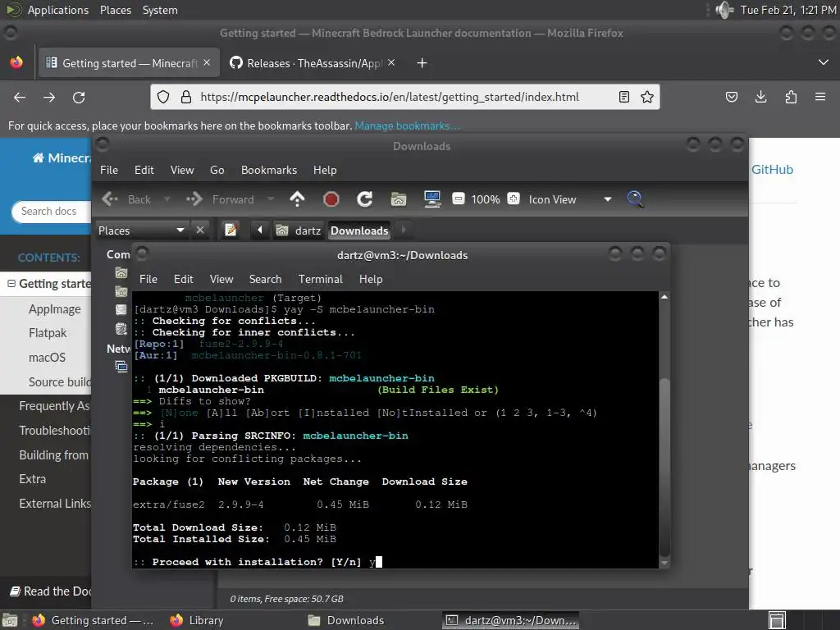This screenshot has width=840, height=630.
Task: Click the volume speaker tray icon
Action: click(x=724, y=10)
